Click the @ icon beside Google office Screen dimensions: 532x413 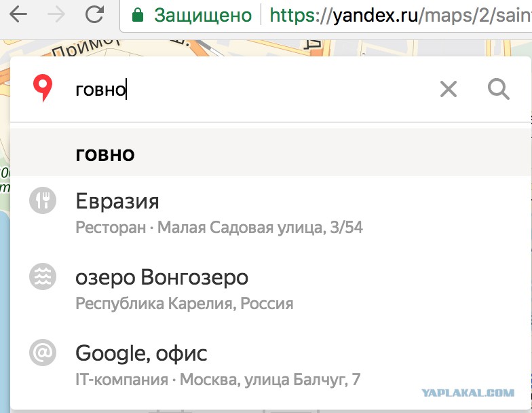click(x=43, y=353)
